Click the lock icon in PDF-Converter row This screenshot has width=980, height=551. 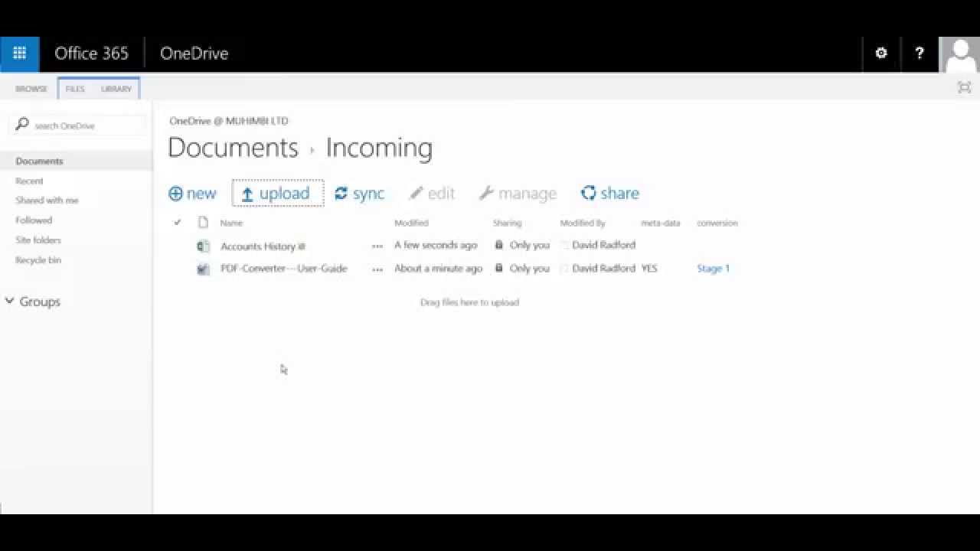click(499, 268)
